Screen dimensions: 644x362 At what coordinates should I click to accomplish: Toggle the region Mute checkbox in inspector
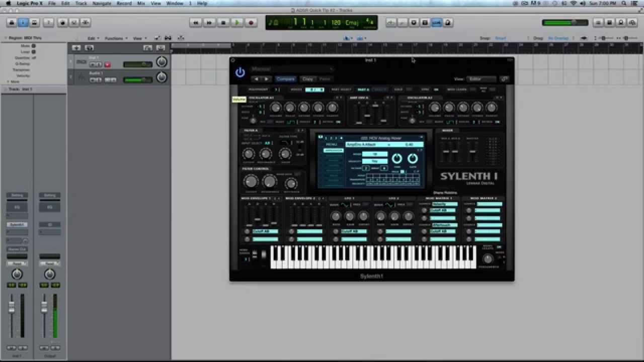click(x=34, y=46)
